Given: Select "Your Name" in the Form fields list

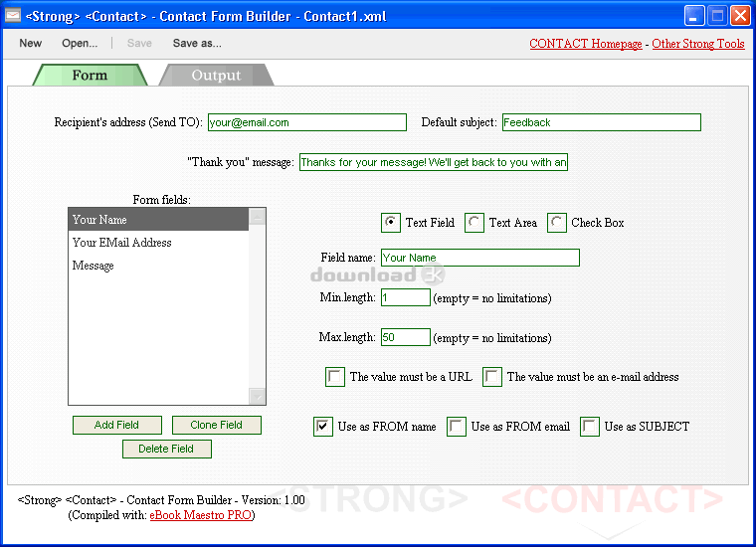Looking at the screenshot, I should tap(158, 220).
